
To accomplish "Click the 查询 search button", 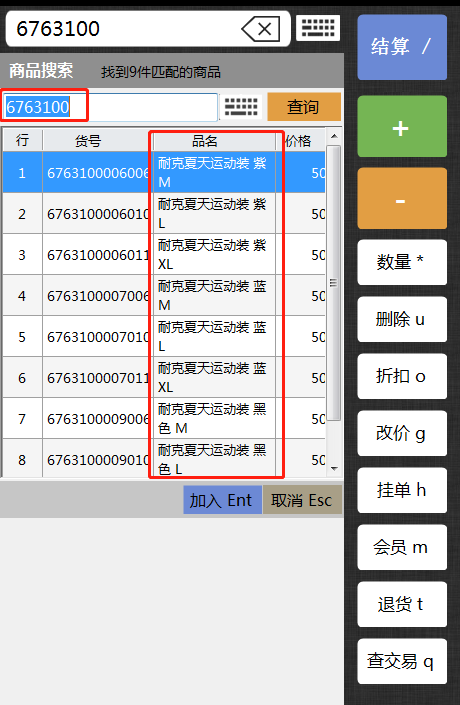I will pyautogui.click(x=304, y=107).
